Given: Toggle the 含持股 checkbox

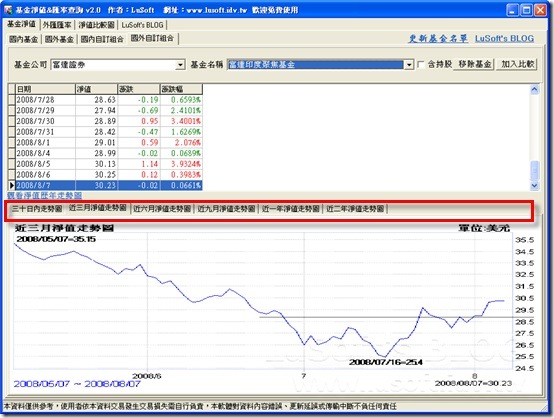Looking at the screenshot, I should [x=421, y=65].
